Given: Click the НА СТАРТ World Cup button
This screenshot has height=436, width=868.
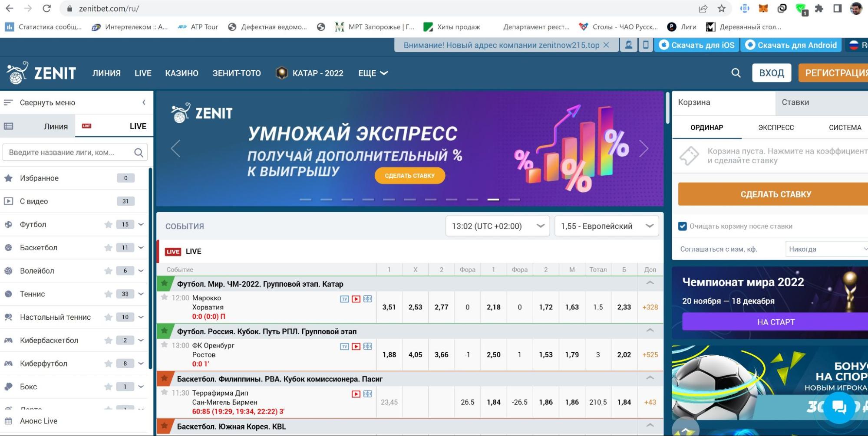Looking at the screenshot, I should tap(776, 322).
